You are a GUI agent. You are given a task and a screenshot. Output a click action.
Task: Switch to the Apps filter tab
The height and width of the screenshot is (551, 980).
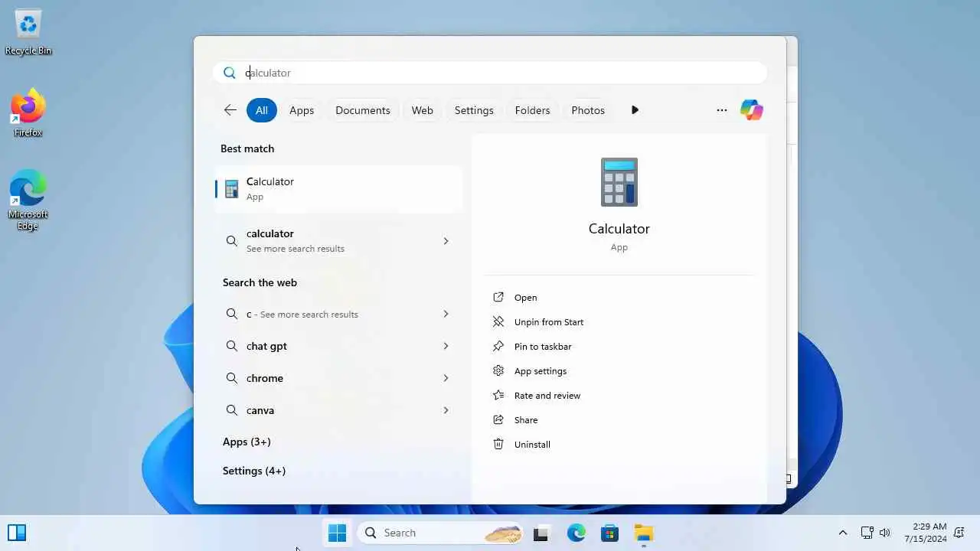click(x=302, y=110)
